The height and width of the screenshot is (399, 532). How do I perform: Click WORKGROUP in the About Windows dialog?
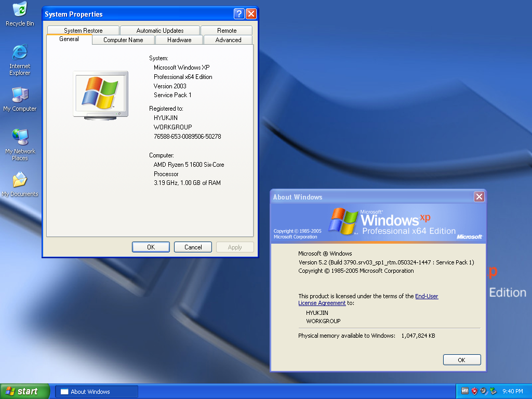[x=323, y=321]
